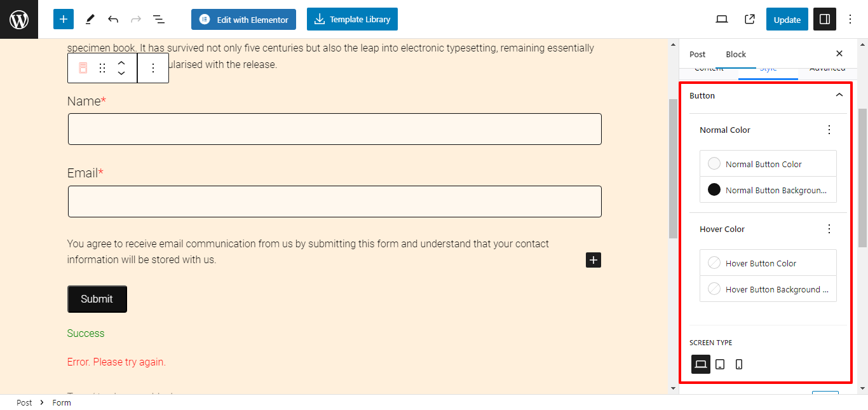The width and height of the screenshot is (868, 410).
Task: Click the Edit with Elementor button
Action: coord(243,19)
